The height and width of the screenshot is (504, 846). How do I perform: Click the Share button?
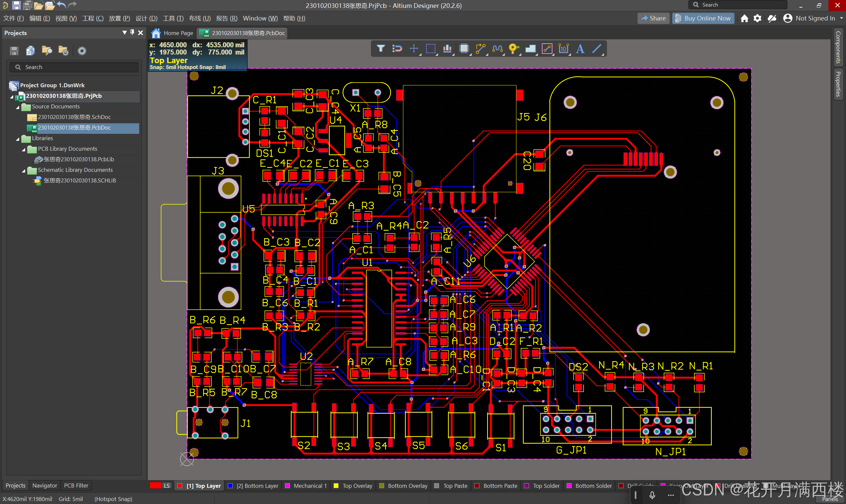click(x=653, y=18)
